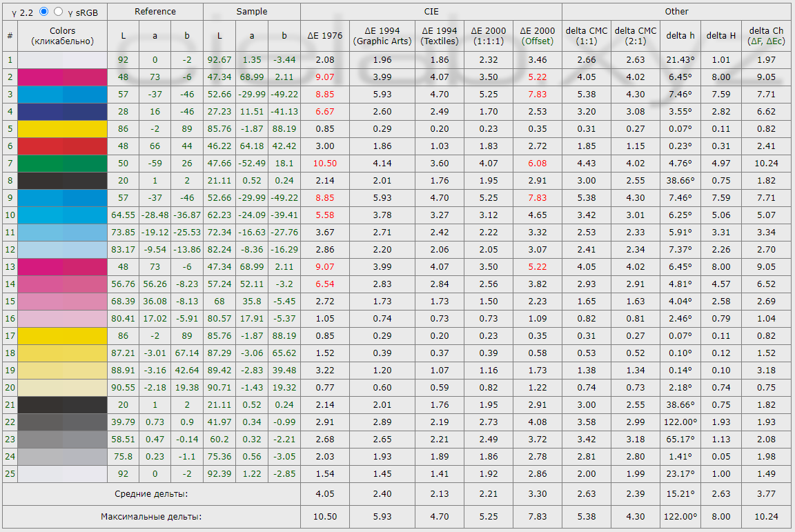Click the green 'ΔE 2000 (Offset)' header

(x=538, y=36)
